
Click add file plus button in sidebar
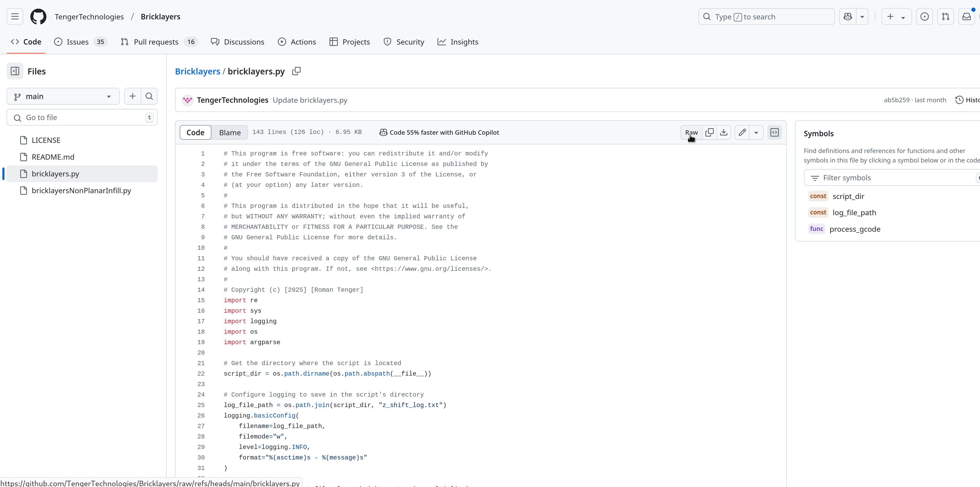[132, 96]
